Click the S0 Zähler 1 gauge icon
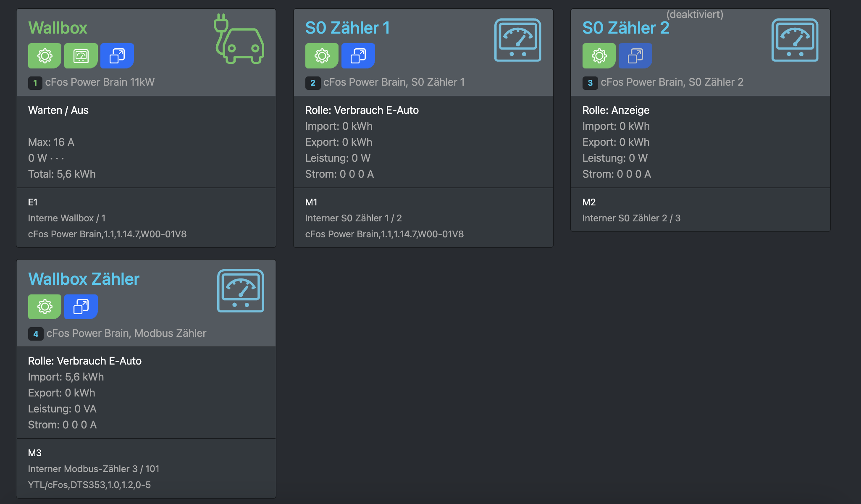The height and width of the screenshot is (504, 861). [x=517, y=40]
